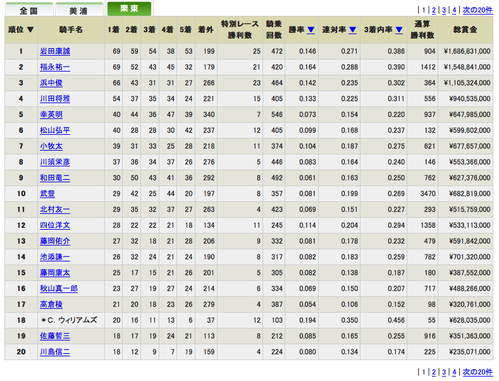The width and height of the screenshot is (499, 381).
Task: Select prize money ¥1,105,324,000 cell
Action: pyautogui.click(x=465, y=83)
